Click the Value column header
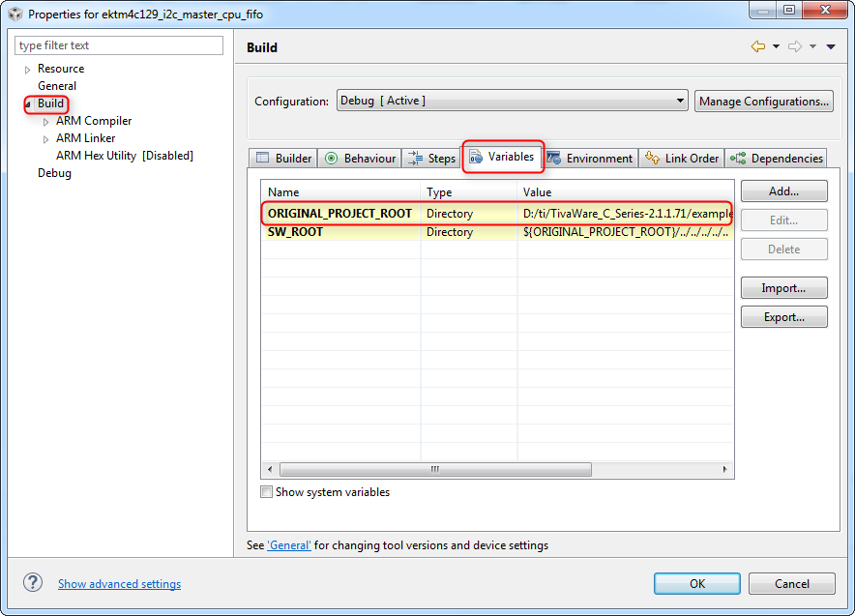 pos(625,191)
